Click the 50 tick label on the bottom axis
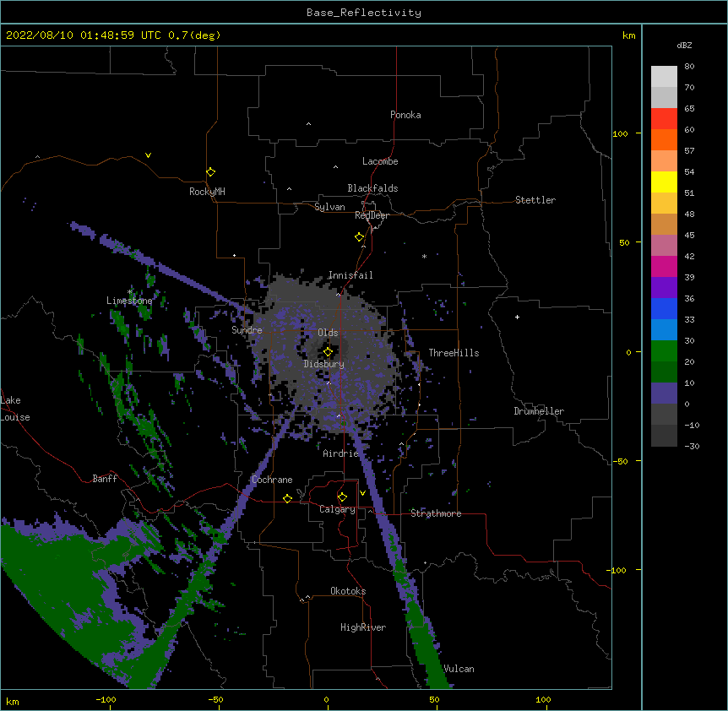Viewport: 728px width, 711px height. click(434, 699)
